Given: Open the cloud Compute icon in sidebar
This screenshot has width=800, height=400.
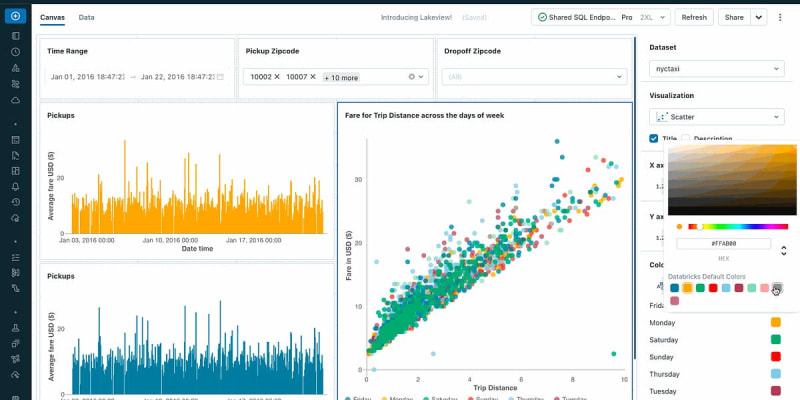Looking at the screenshot, I should coord(15,100).
